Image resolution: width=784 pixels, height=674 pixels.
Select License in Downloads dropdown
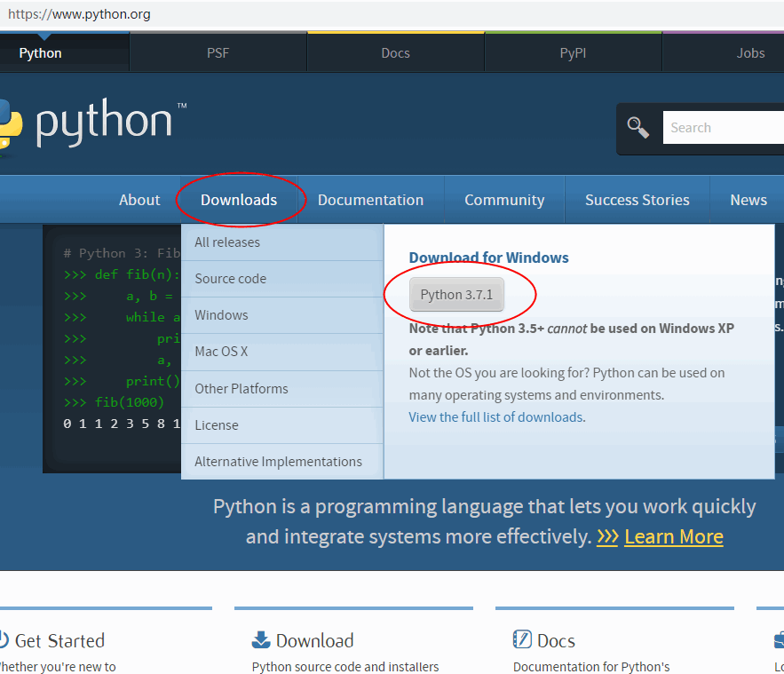[x=282, y=425]
